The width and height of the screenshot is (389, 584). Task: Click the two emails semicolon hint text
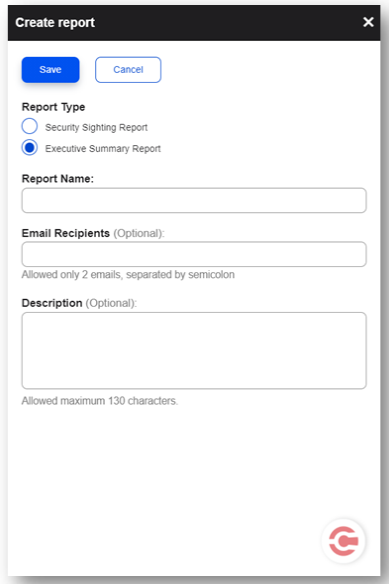coord(128,274)
